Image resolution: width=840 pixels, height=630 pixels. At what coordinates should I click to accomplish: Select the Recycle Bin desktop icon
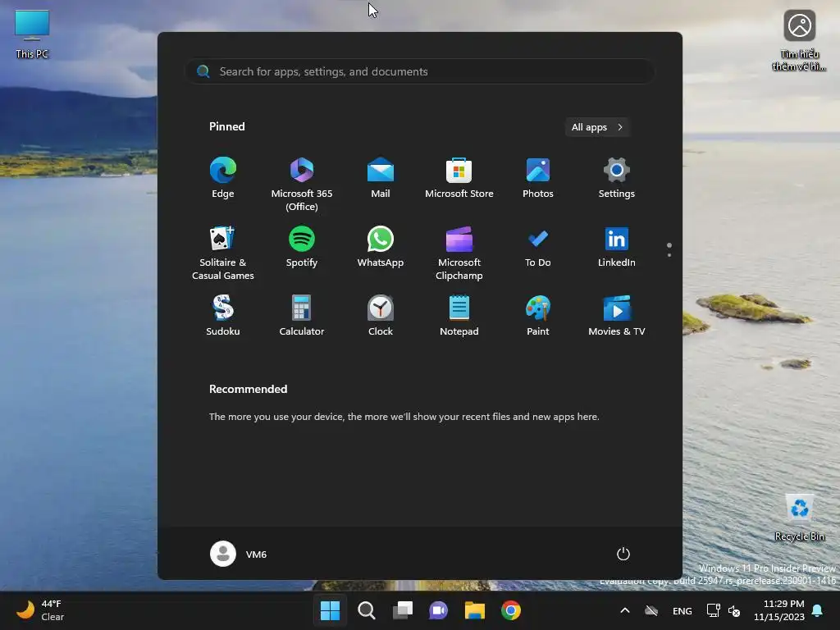pos(799,518)
